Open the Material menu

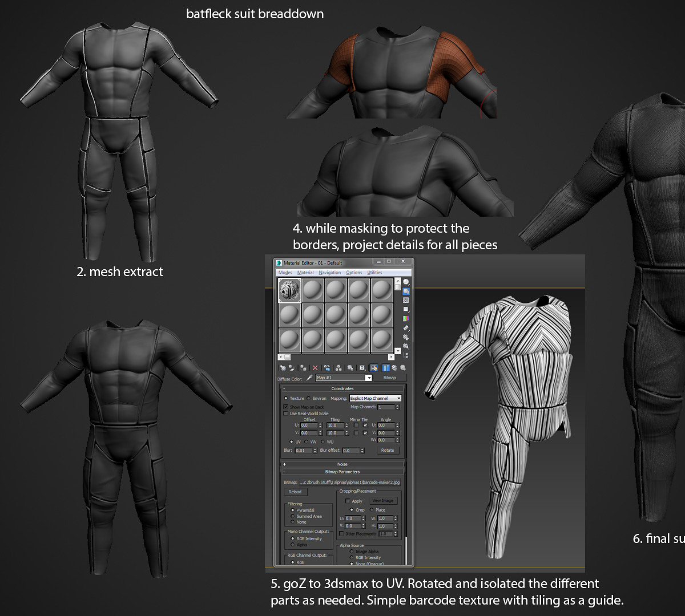(x=305, y=273)
